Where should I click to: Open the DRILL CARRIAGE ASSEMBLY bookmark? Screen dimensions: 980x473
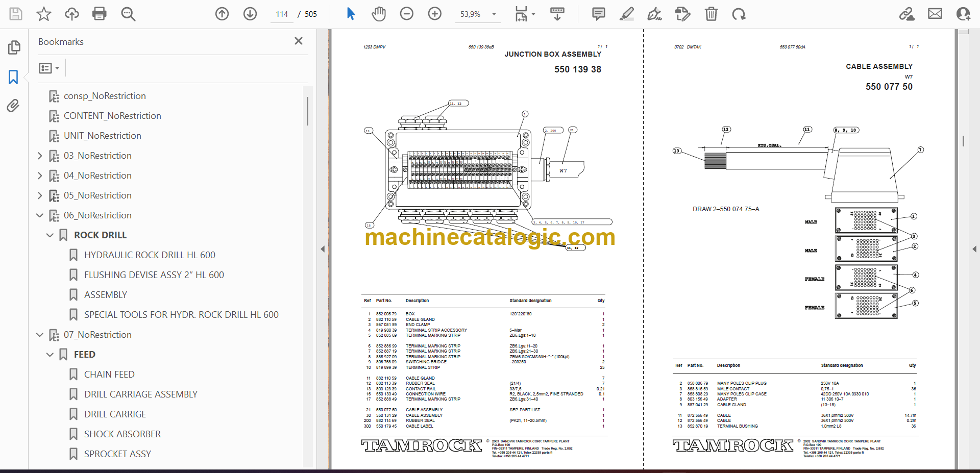click(x=140, y=394)
